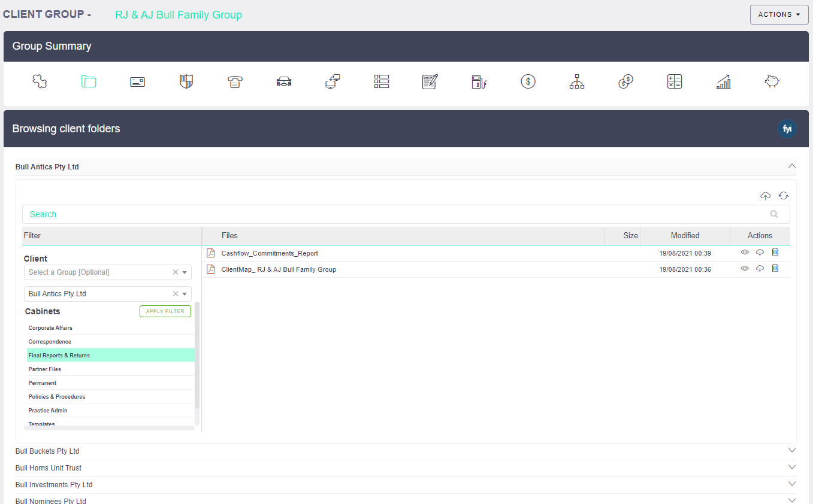Click the growth bar chart icon

click(724, 81)
